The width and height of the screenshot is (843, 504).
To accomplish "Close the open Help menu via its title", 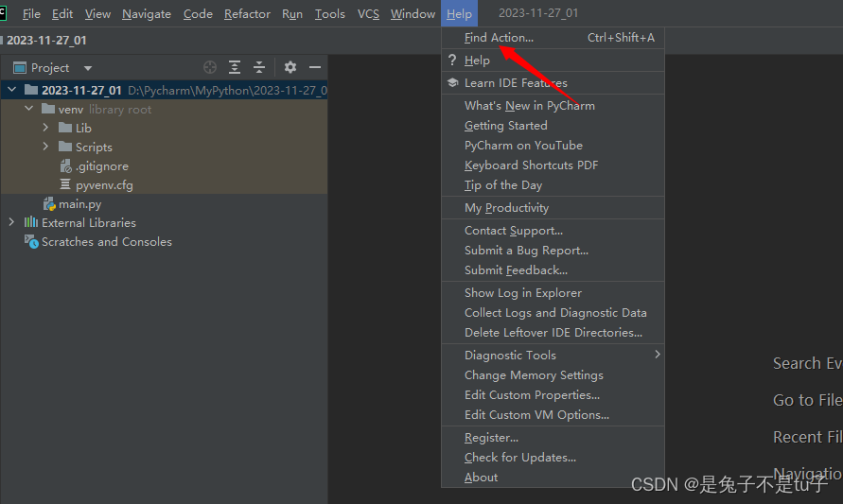I will pyautogui.click(x=459, y=14).
